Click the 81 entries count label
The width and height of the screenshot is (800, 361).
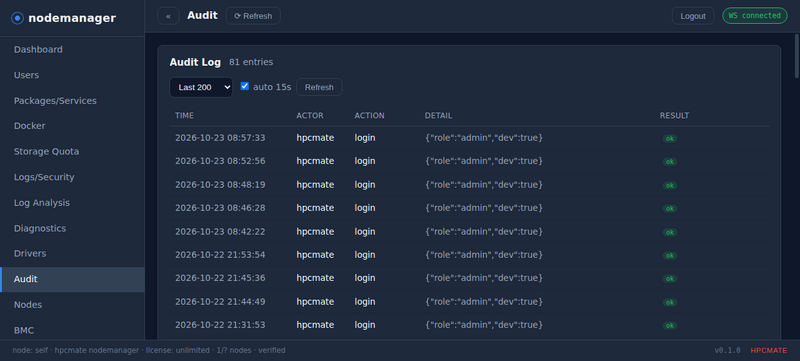251,62
